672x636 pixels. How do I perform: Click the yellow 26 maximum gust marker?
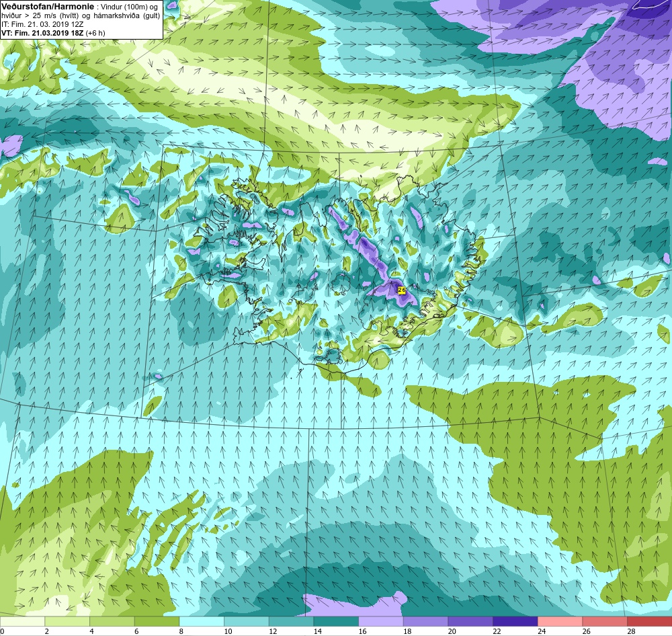click(x=402, y=290)
